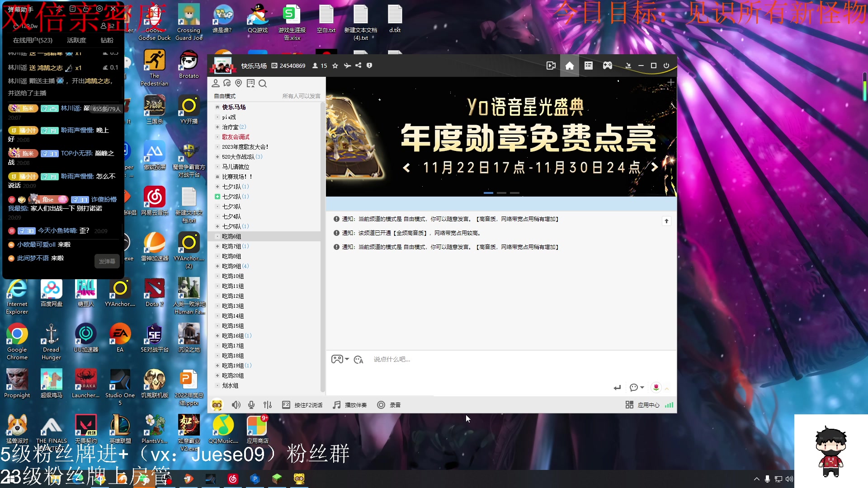The width and height of the screenshot is (868, 488).
Task: Click the raccoon avatar at bottom-left of YY
Action: click(x=217, y=405)
